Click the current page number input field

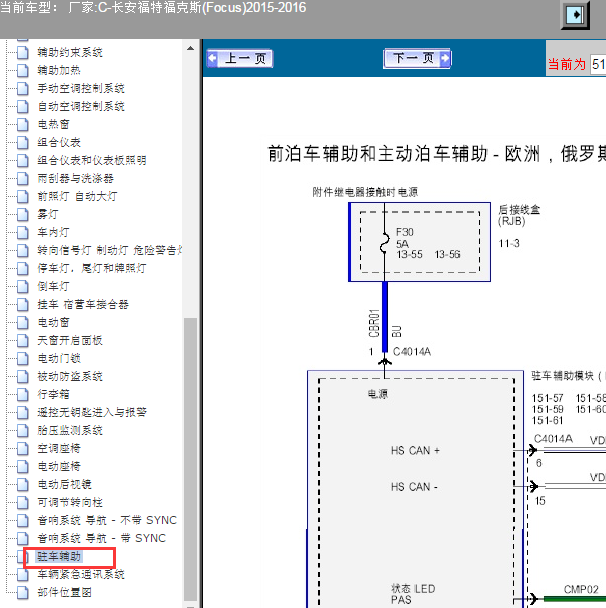(598, 64)
